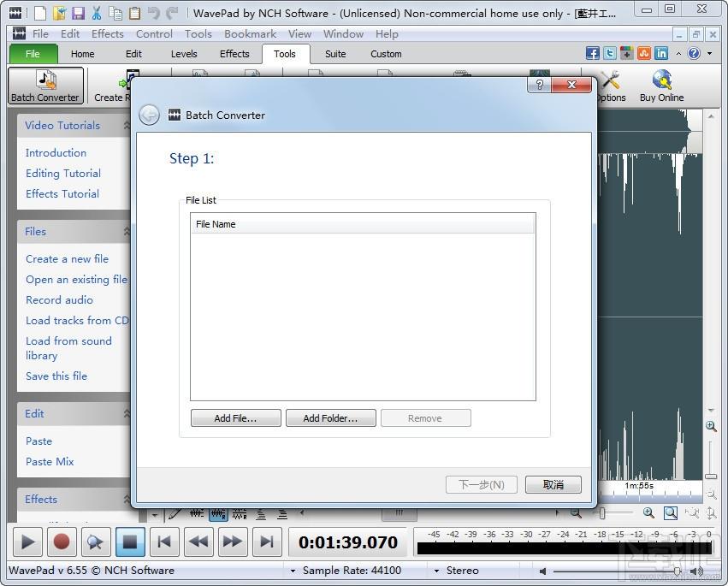Click the Copy icon in quick toolbar
728x586 pixels.
tap(115, 13)
